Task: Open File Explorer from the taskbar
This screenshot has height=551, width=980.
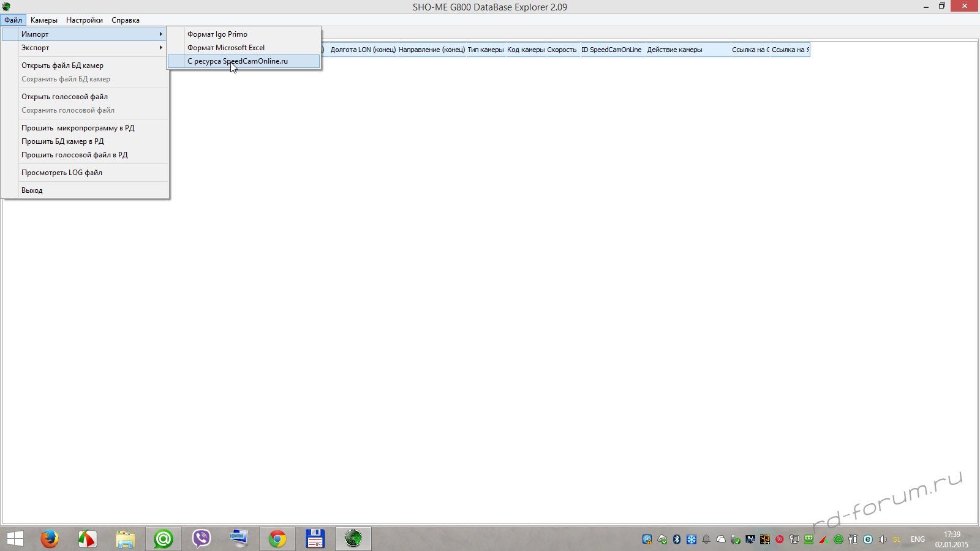Action: pyautogui.click(x=126, y=539)
